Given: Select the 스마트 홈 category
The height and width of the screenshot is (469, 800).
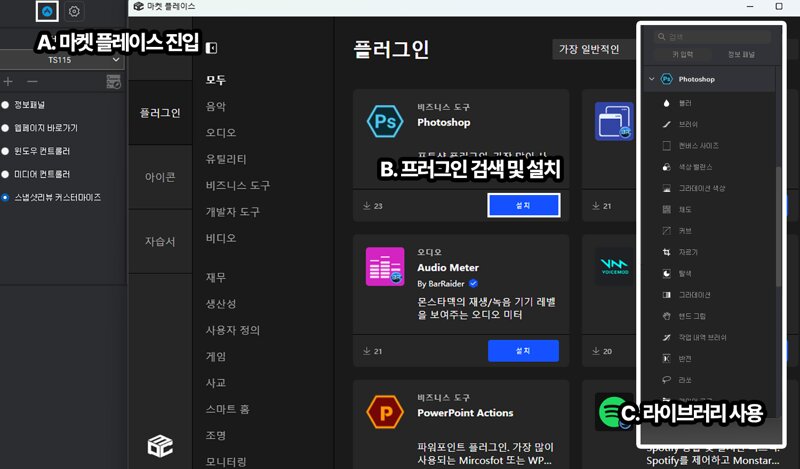Looking at the screenshot, I should (228, 409).
